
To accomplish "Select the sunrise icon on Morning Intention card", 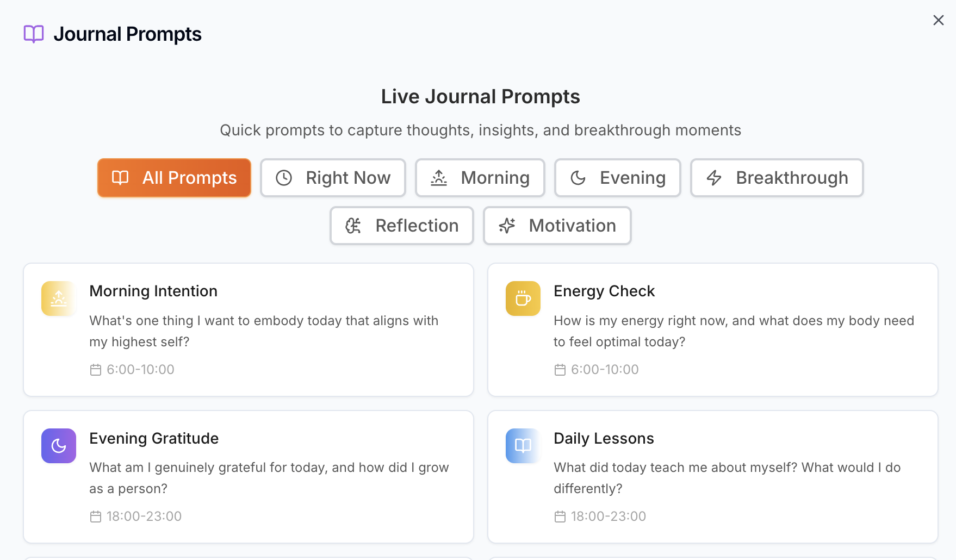I will point(58,298).
